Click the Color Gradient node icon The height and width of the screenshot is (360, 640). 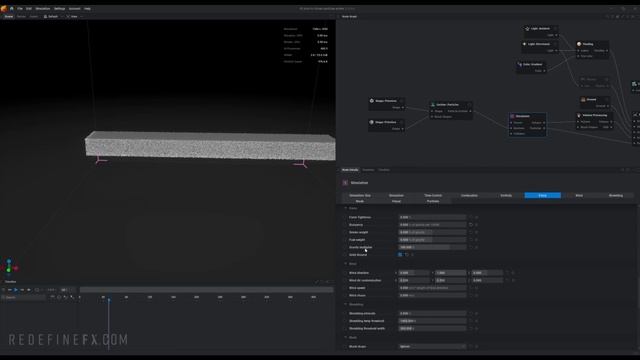[x=520, y=64]
